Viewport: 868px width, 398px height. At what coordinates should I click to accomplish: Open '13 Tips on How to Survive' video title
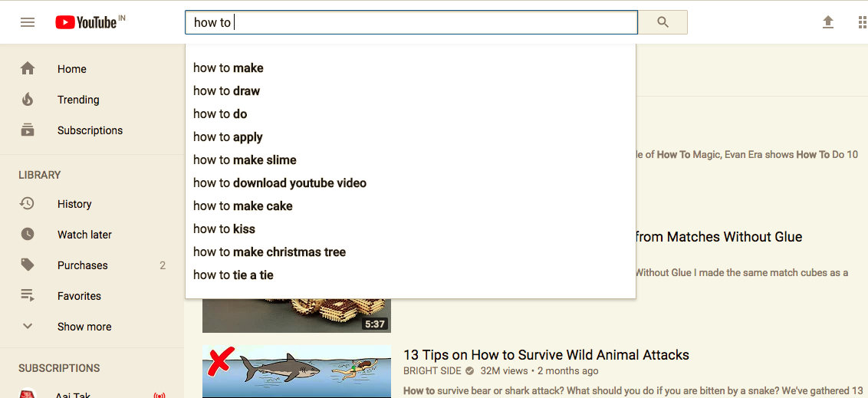click(x=546, y=354)
